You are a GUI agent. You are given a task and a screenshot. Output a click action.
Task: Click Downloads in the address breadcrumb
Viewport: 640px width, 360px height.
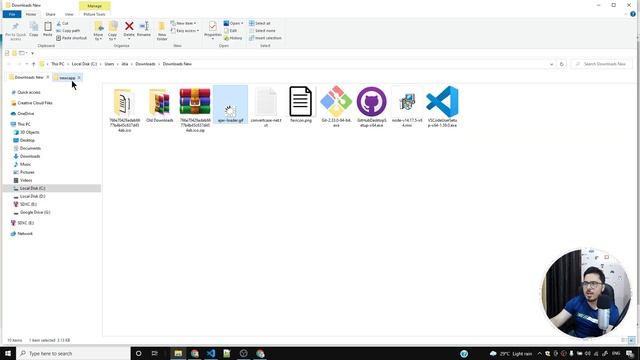click(x=145, y=64)
